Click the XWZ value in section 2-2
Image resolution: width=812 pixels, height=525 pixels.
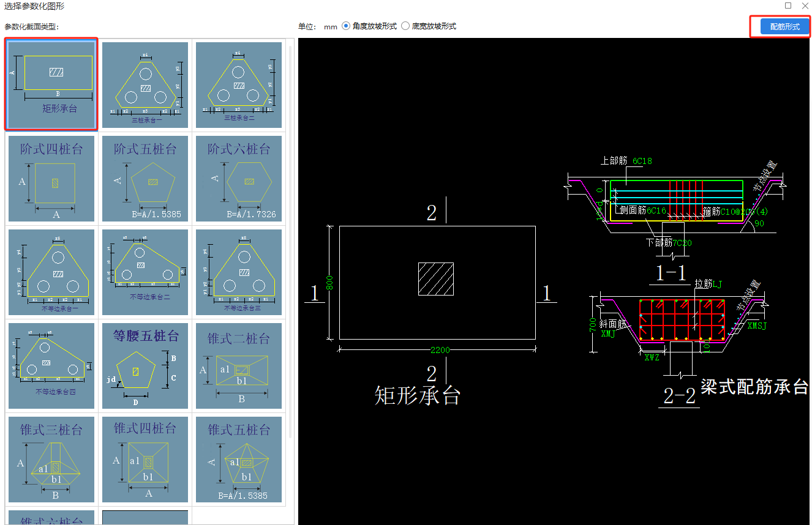(x=652, y=357)
